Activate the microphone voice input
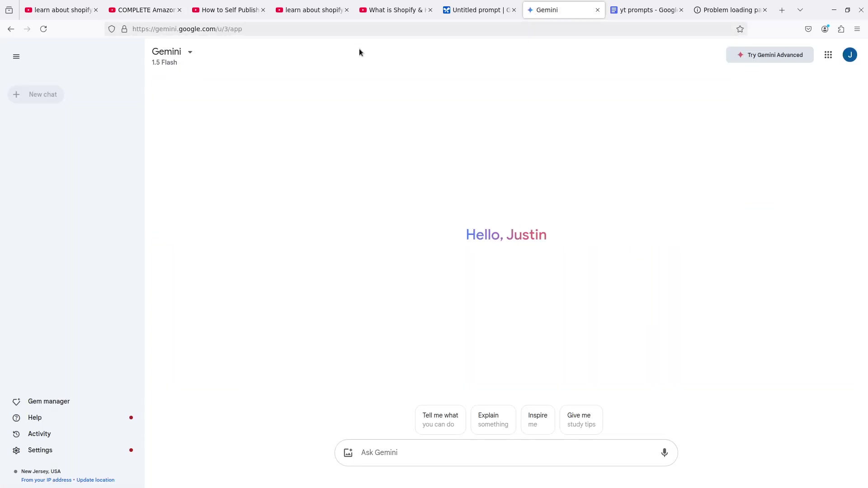Image resolution: width=868 pixels, height=488 pixels. point(664,453)
